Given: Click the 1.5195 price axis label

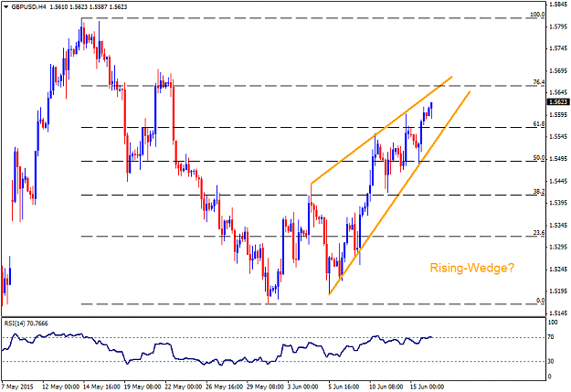Looking at the screenshot, I should 559,291.
